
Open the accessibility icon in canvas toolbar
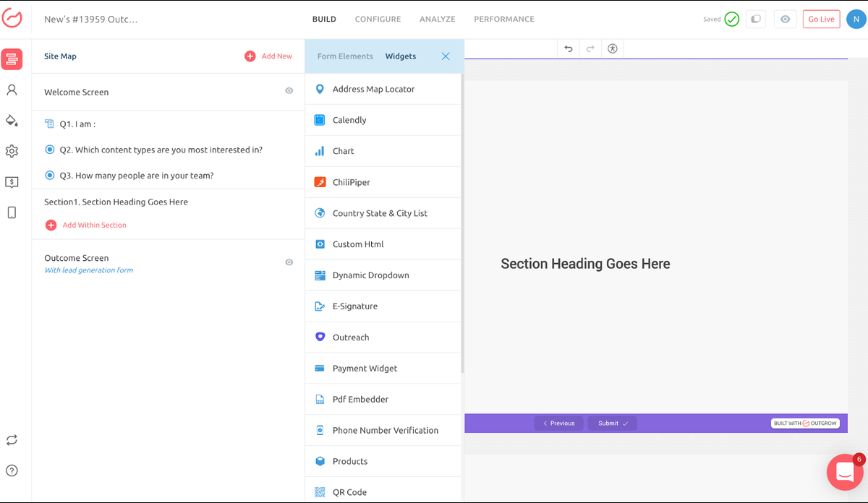coord(613,48)
